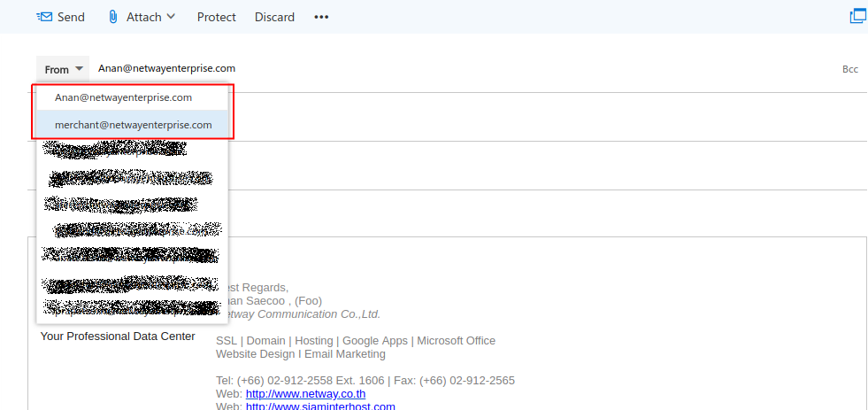Select first redacted address below merchant entry

[119, 151]
